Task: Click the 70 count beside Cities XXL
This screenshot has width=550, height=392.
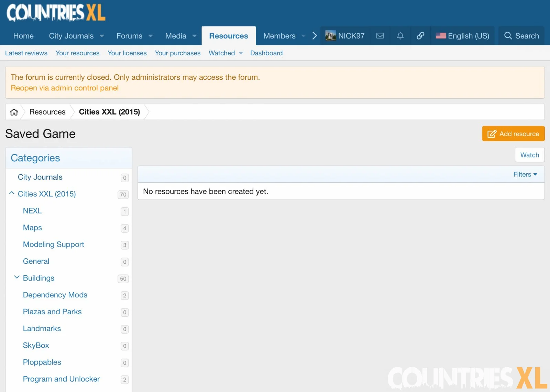Action: 123,195
